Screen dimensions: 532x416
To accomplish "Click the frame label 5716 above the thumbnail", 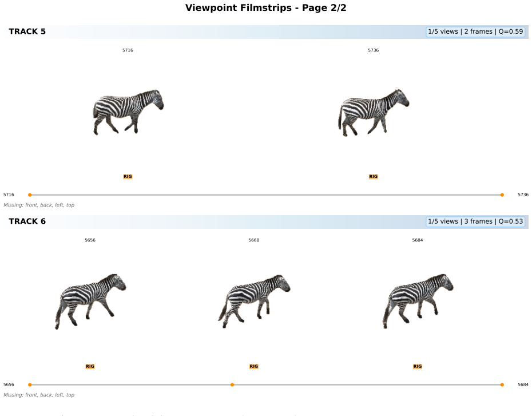I will tap(128, 50).
